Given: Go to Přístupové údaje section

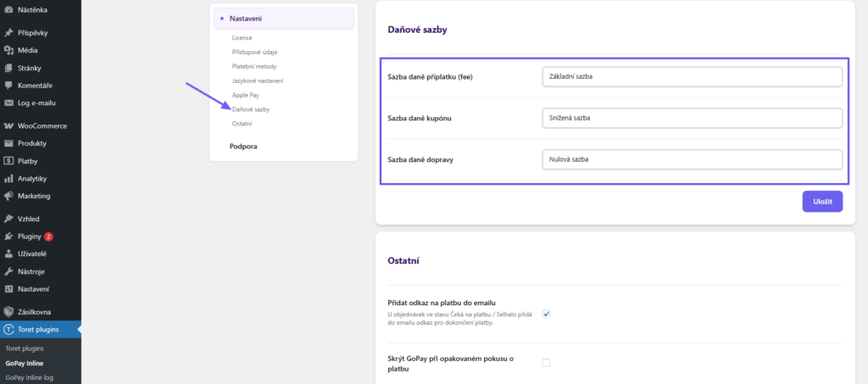Looking at the screenshot, I should click(254, 52).
